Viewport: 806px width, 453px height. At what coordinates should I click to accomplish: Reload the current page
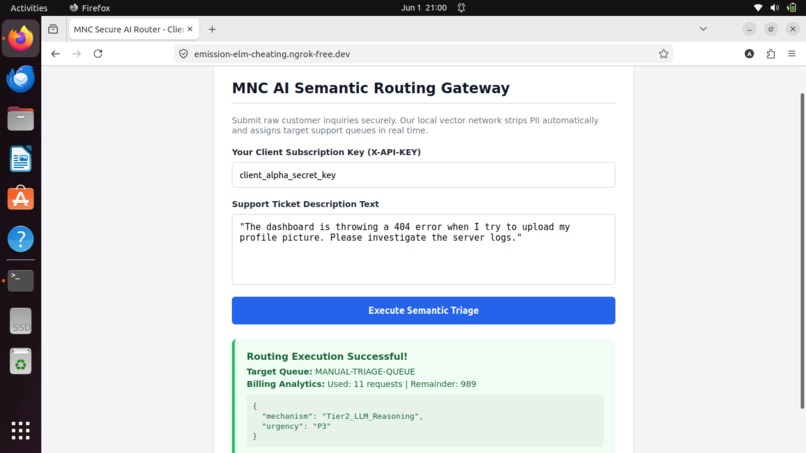coord(98,53)
